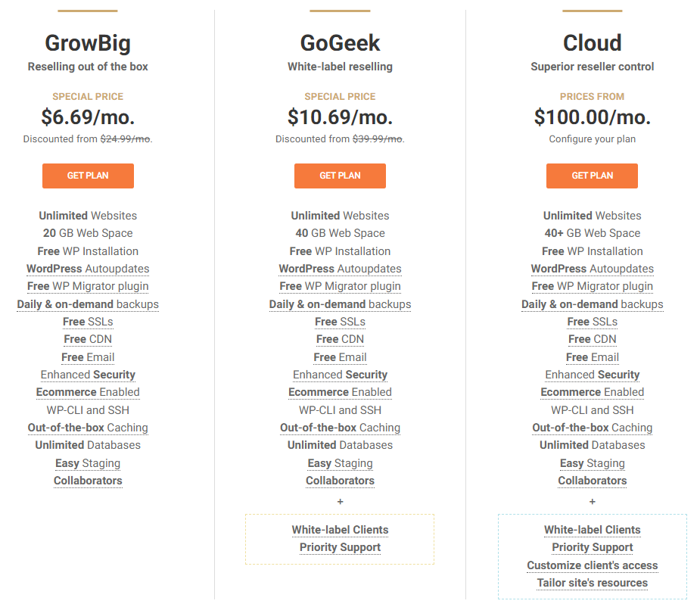Click the Cloud plan heading
This screenshot has width=700, height=607.
click(x=592, y=43)
